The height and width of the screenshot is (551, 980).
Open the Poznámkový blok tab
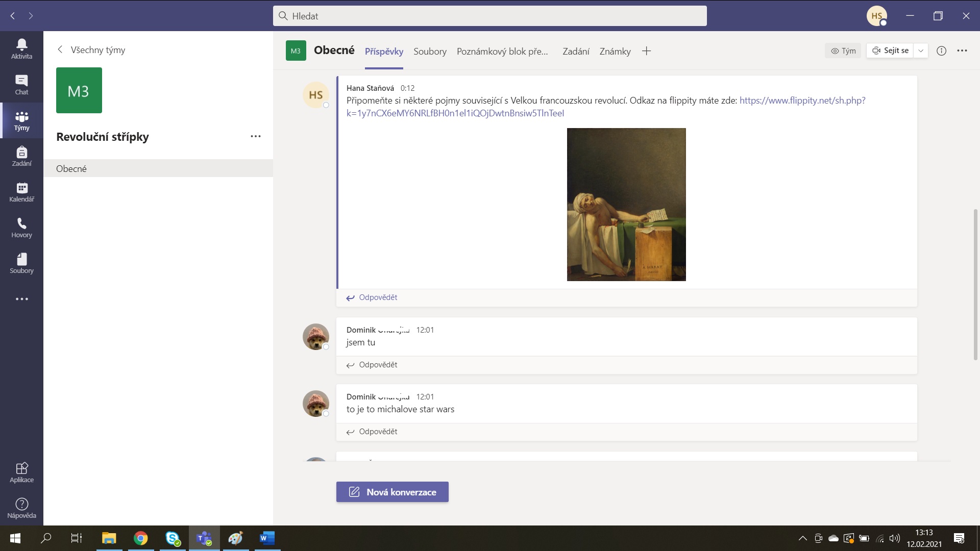502,51
